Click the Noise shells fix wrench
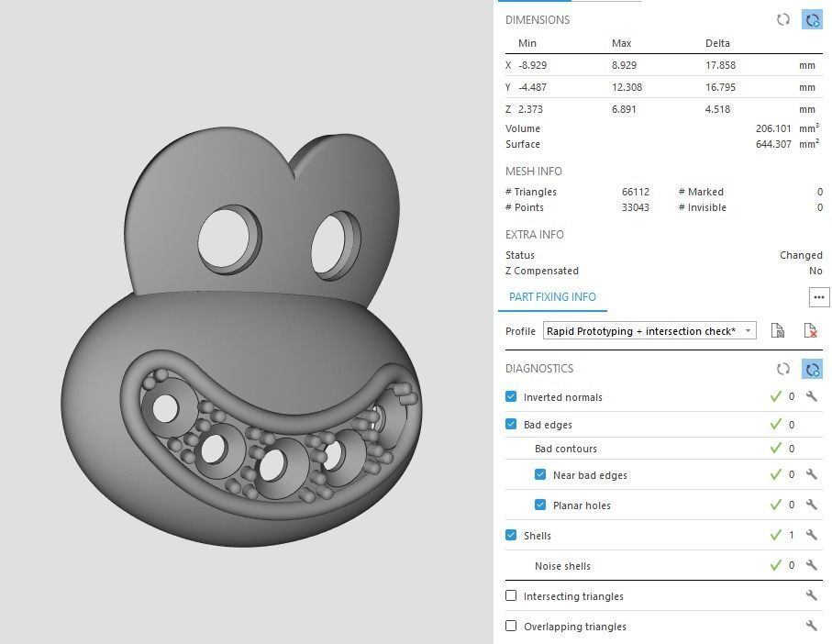 811,565
